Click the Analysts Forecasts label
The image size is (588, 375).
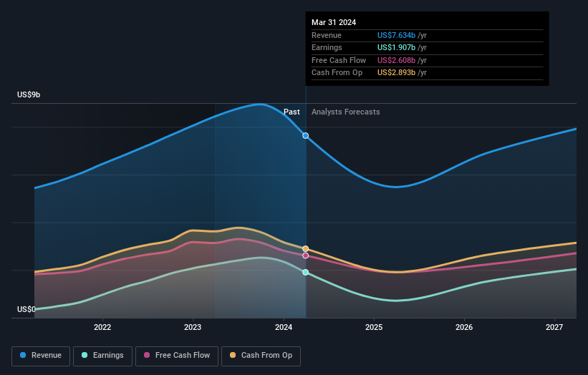[x=346, y=112]
